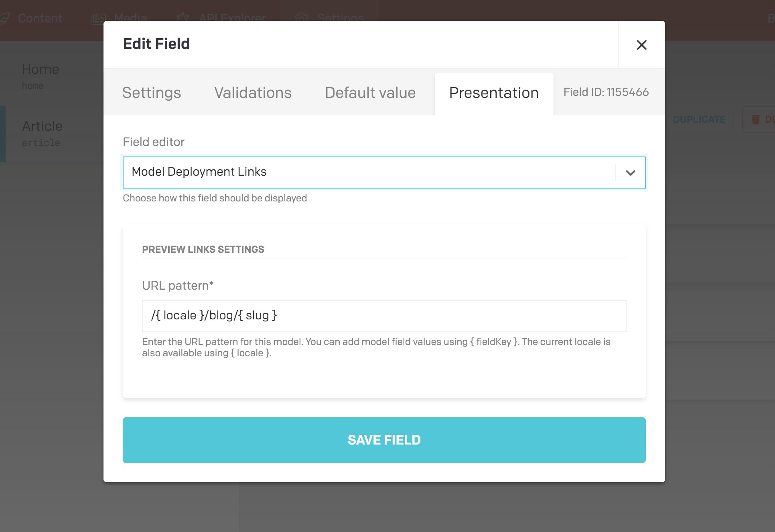The width and height of the screenshot is (775, 532).
Task: Click the PREVIEW LINKS SETTINGS heading
Action: pos(203,249)
